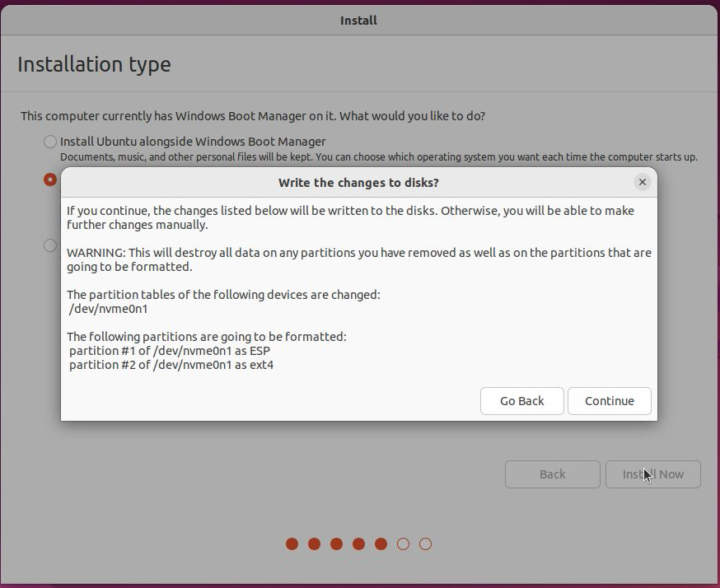Viewport: 720px width, 588px height.
Task: Click the Install Now button
Action: pyautogui.click(x=652, y=474)
